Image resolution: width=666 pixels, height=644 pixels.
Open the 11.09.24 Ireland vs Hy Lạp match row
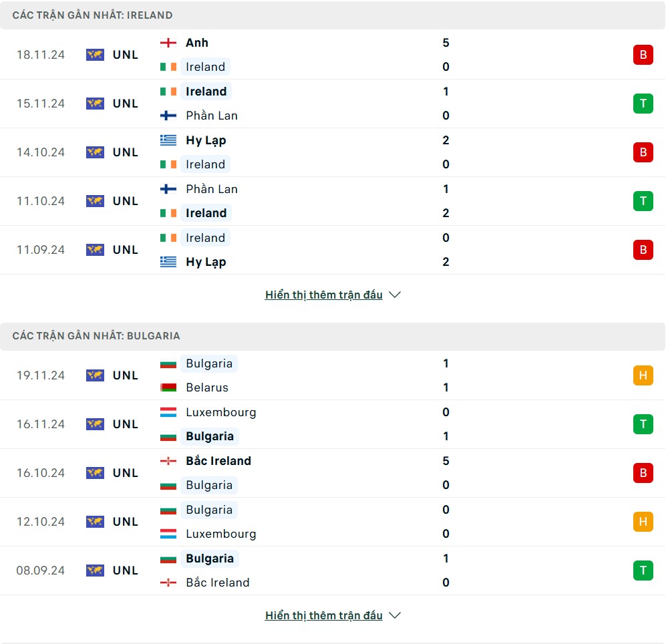[x=333, y=250]
